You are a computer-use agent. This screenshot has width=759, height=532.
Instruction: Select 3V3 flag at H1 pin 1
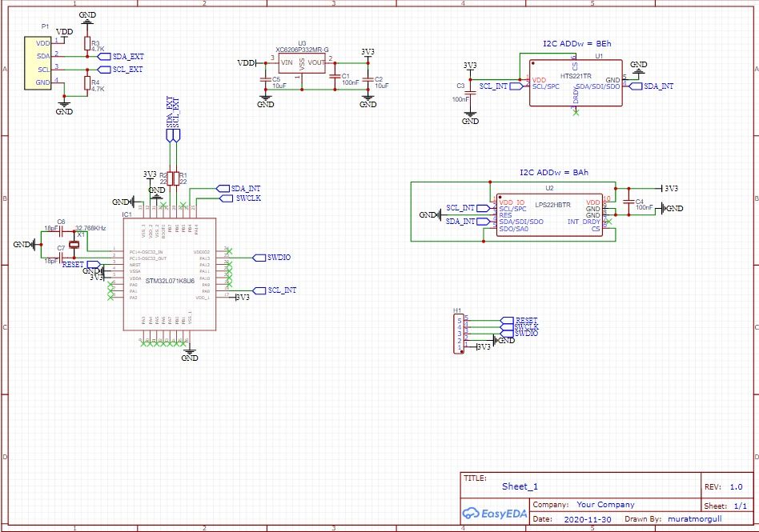click(x=483, y=346)
